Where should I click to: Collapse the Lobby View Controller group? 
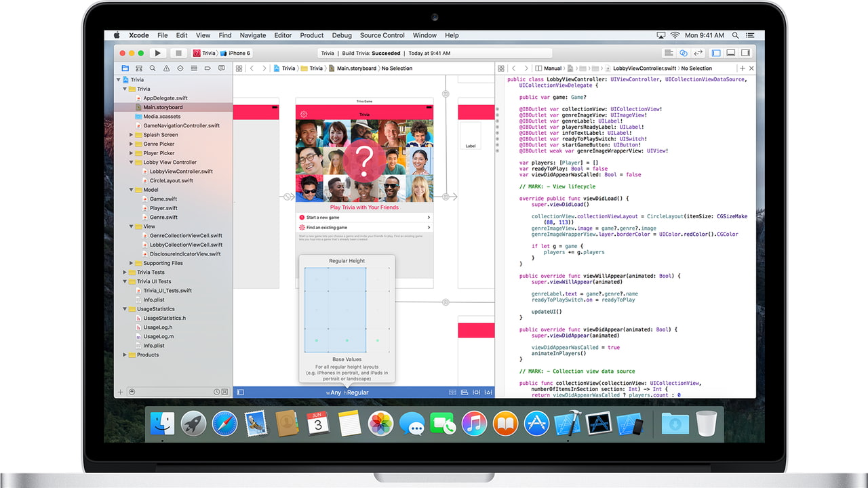[x=131, y=162]
